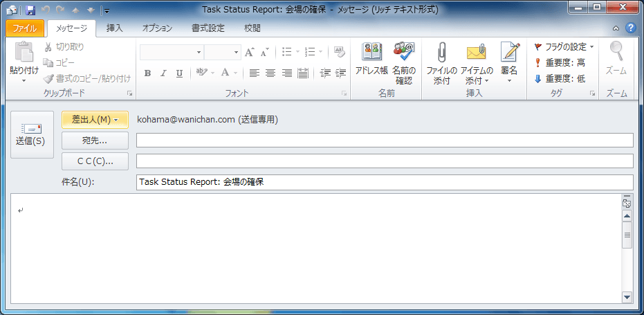Switch to the オプション tab

click(x=157, y=28)
